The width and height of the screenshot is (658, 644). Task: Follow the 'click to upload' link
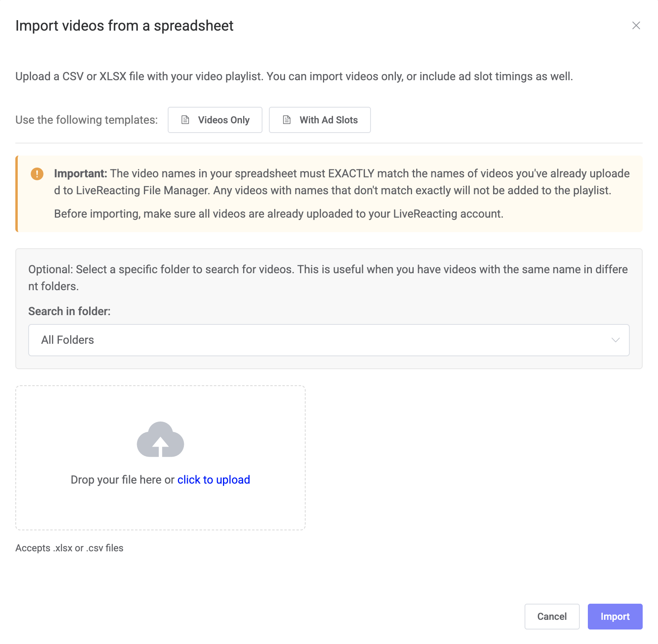click(214, 480)
